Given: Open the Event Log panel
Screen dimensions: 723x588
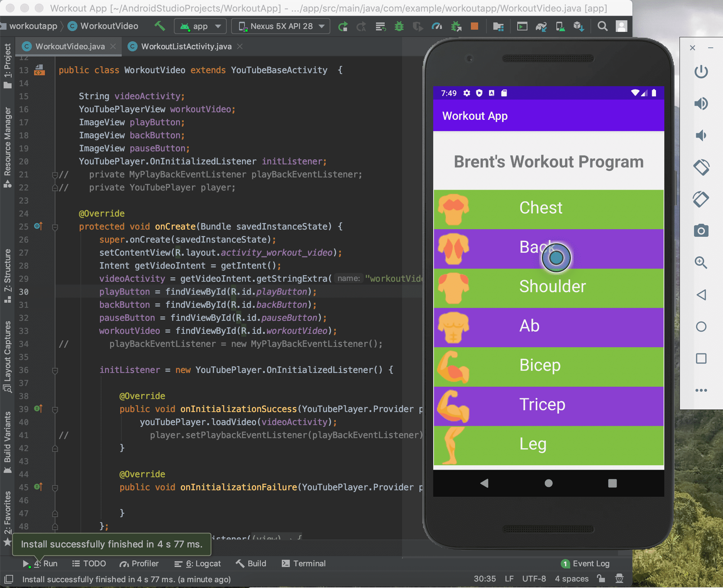Looking at the screenshot, I should [585, 563].
